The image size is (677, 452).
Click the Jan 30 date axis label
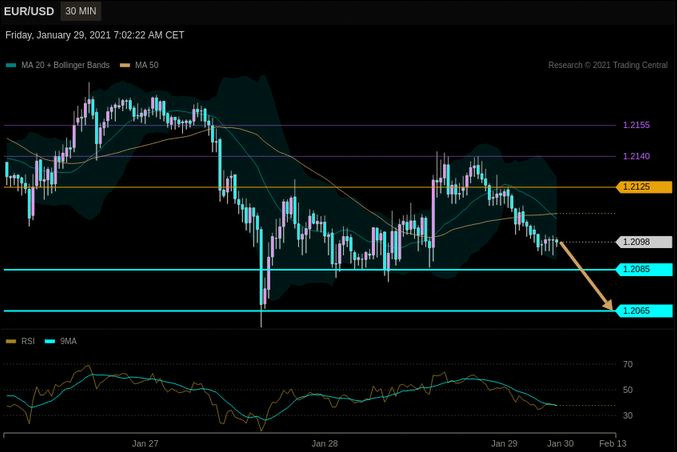coord(560,443)
